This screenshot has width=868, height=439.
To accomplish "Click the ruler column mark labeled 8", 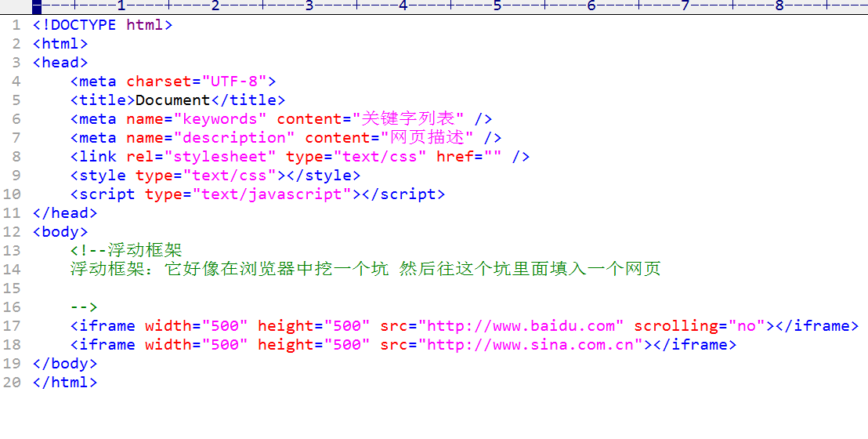I will coord(779,6).
